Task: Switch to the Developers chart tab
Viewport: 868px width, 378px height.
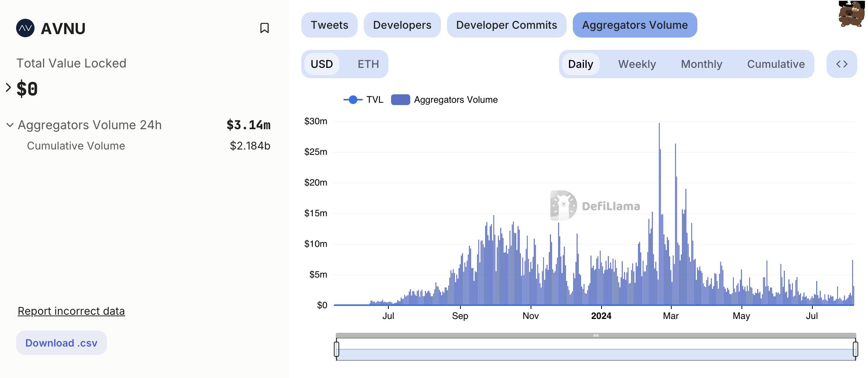Action: click(402, 25)
